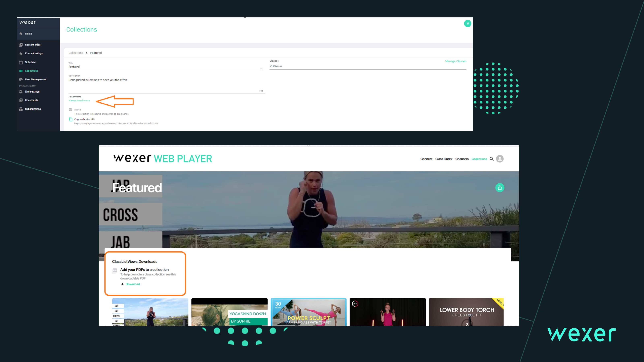Open the dark stage pink top class thumbnail
The image size is (644, 362).
388,312
